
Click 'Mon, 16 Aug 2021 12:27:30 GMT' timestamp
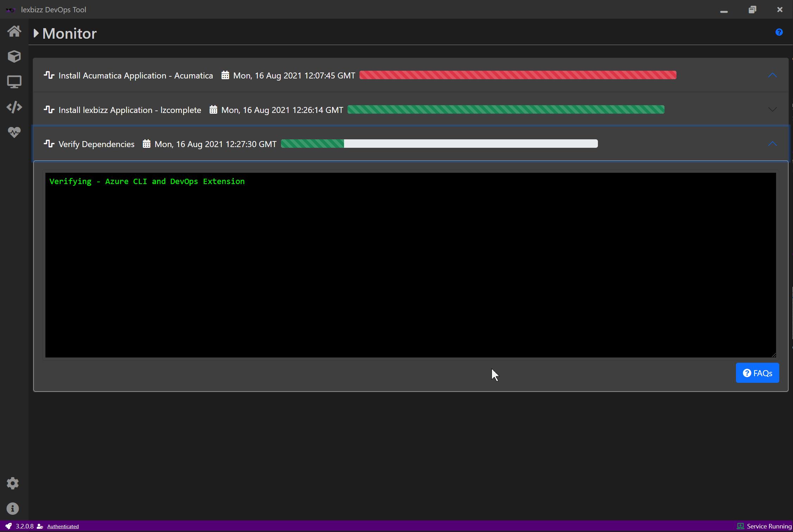pos(216,144)
